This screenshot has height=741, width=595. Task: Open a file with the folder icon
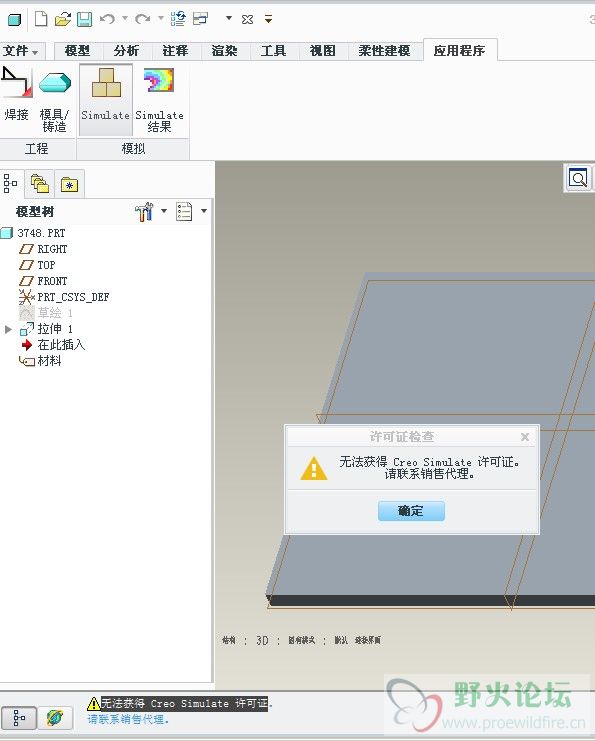tap(62, 19)
